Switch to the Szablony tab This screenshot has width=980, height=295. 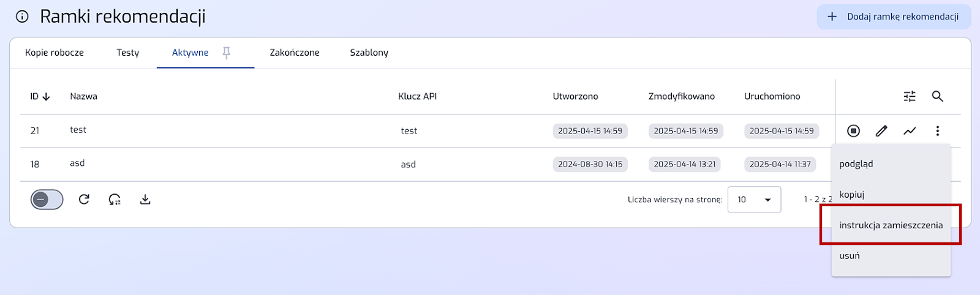coord(369,53)
